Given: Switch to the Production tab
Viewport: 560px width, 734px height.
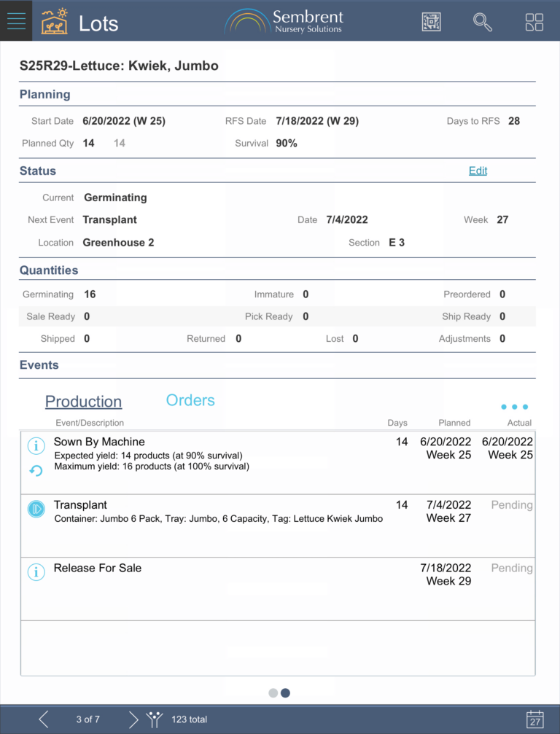Looking at the screenshot, I should point(83,402).
